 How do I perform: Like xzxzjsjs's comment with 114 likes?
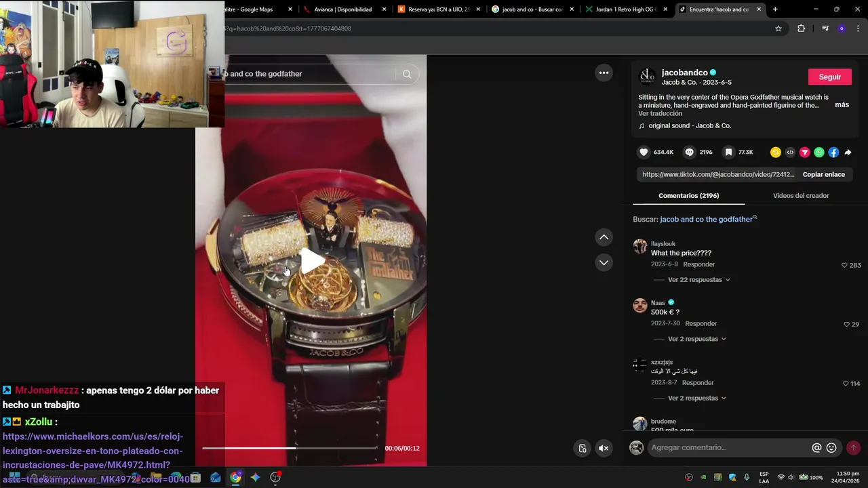[x=846, y=384]
